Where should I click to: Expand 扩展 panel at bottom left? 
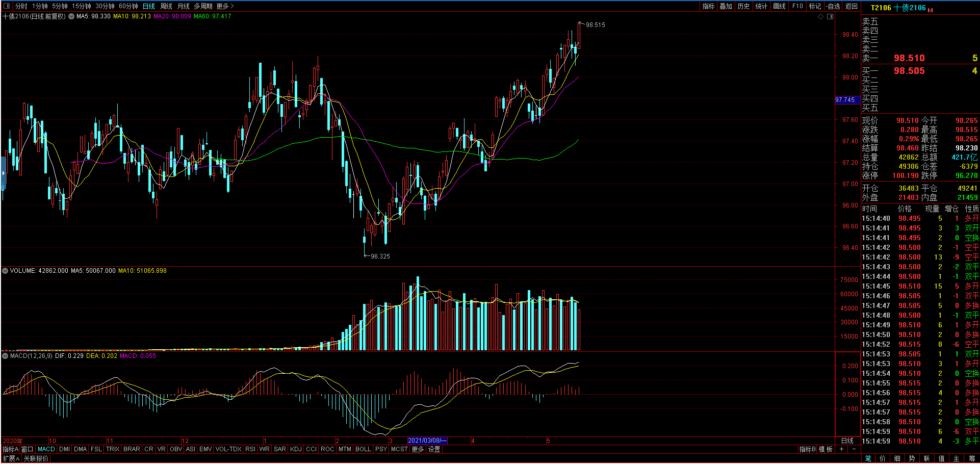coord(11,458)
